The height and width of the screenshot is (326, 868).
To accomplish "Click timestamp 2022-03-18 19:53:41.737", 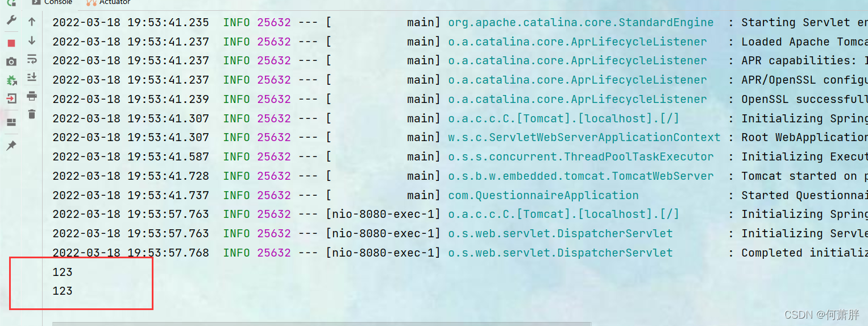I will [131, 195].
